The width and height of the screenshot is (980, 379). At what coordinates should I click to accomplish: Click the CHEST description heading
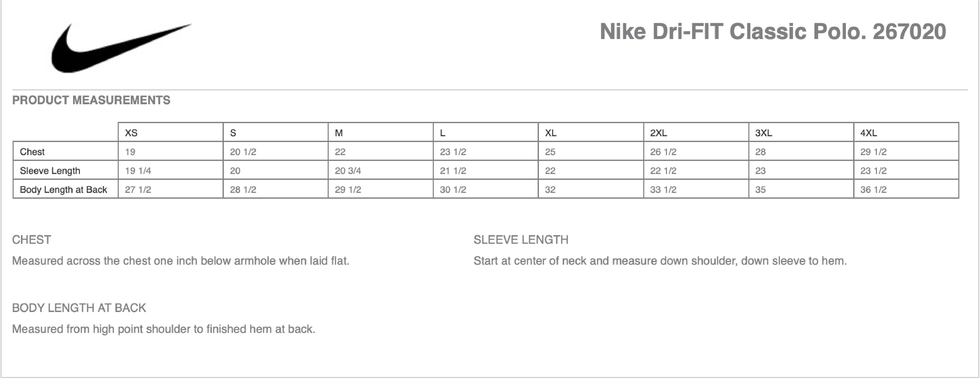(32, 240)
